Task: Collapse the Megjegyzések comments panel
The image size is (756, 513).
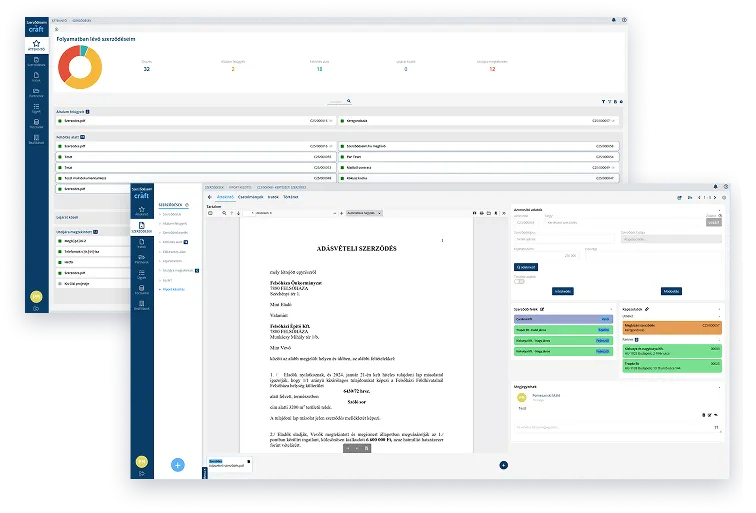Action: 719,385
